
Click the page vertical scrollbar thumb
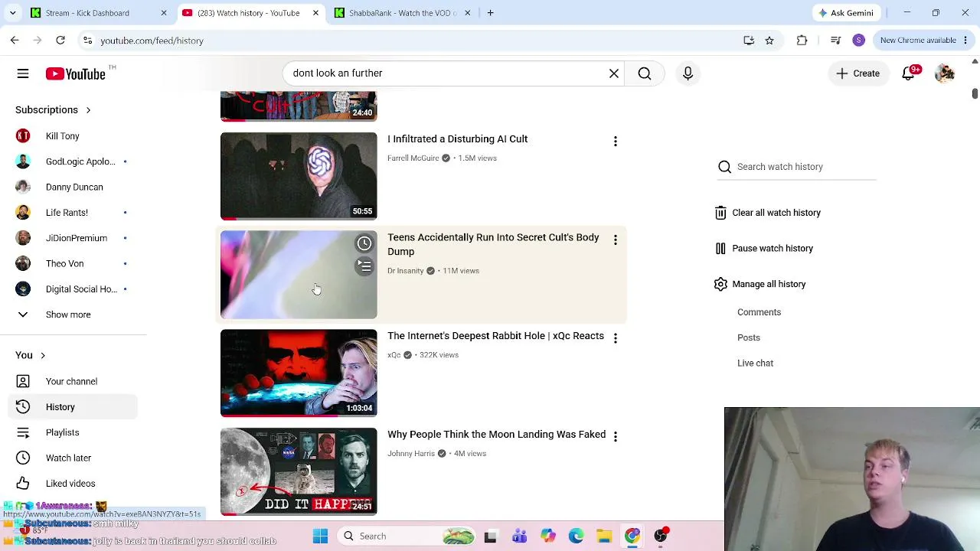point(975,93)
